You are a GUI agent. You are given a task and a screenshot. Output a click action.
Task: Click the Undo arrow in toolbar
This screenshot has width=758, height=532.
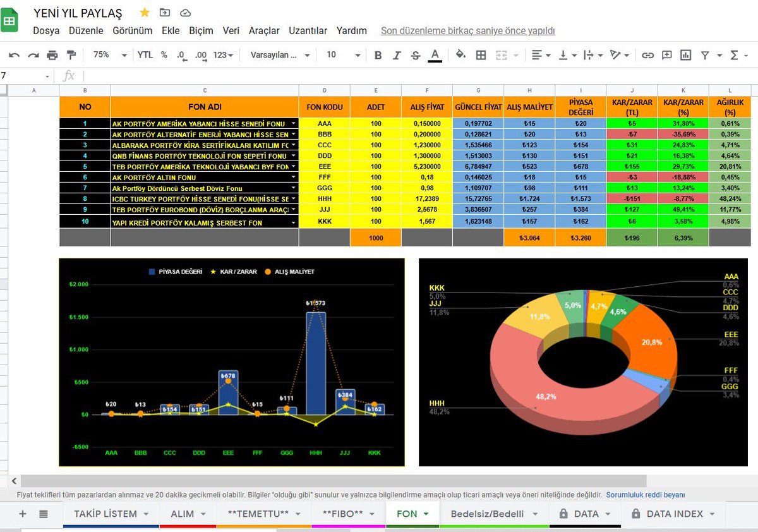(x=15, y=55)
